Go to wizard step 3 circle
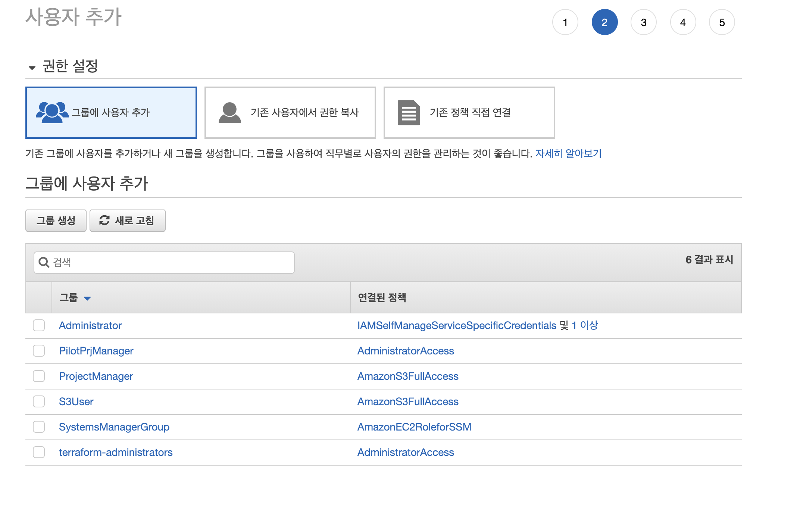Image resolution: width=800 pixels, height=532 pixels. pyautogui.click(x=643, y=22)
